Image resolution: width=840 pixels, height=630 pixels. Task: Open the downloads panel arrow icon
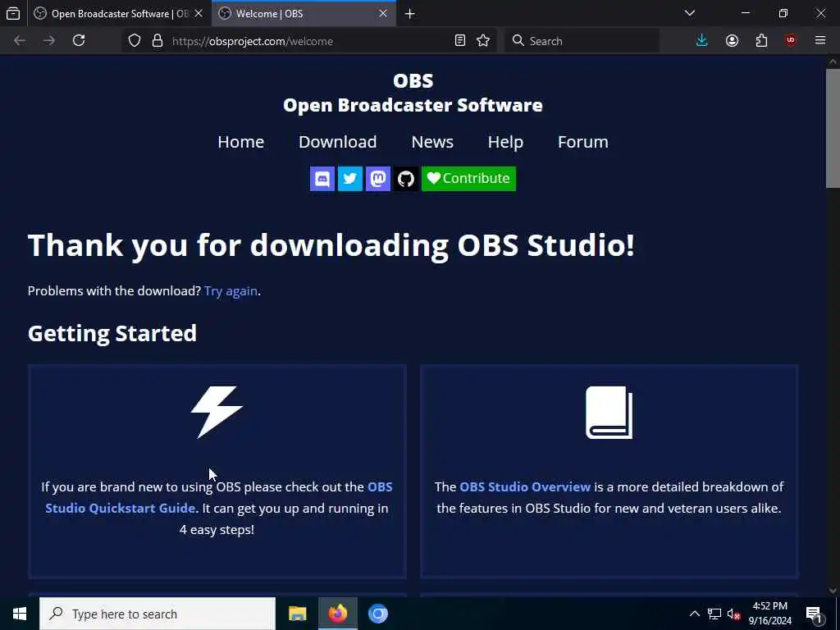[702, 41]
